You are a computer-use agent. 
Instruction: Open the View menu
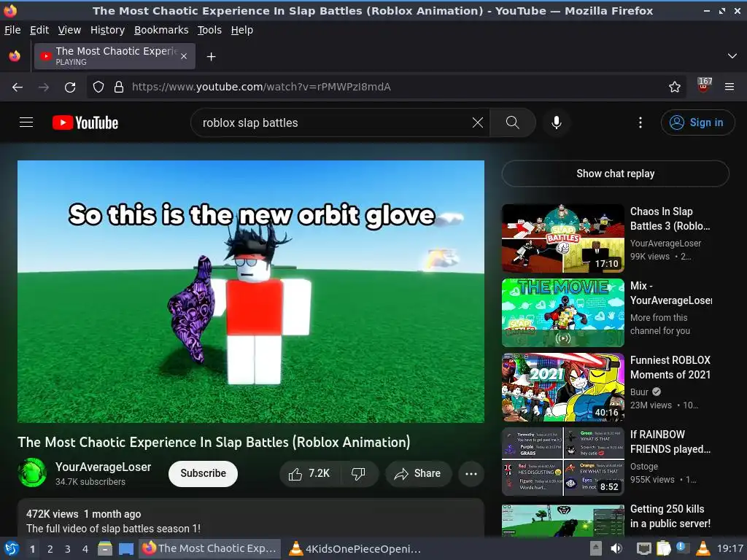(x=69, y=30)
